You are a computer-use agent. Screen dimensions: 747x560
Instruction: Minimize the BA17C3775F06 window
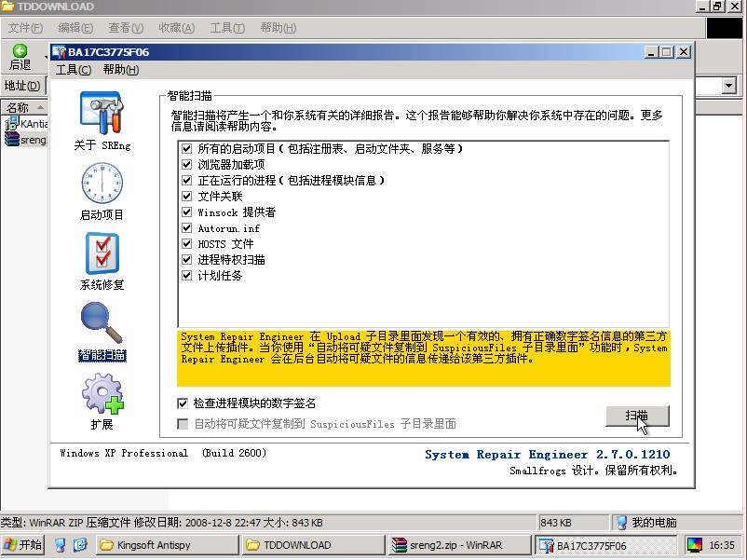coord(652,52)
